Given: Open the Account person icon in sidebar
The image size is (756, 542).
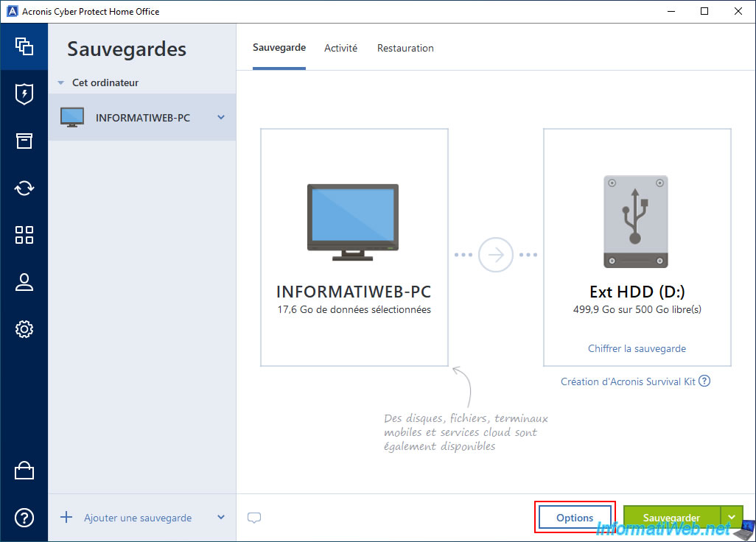Looking at the screenshot, I should coord(24,282).
